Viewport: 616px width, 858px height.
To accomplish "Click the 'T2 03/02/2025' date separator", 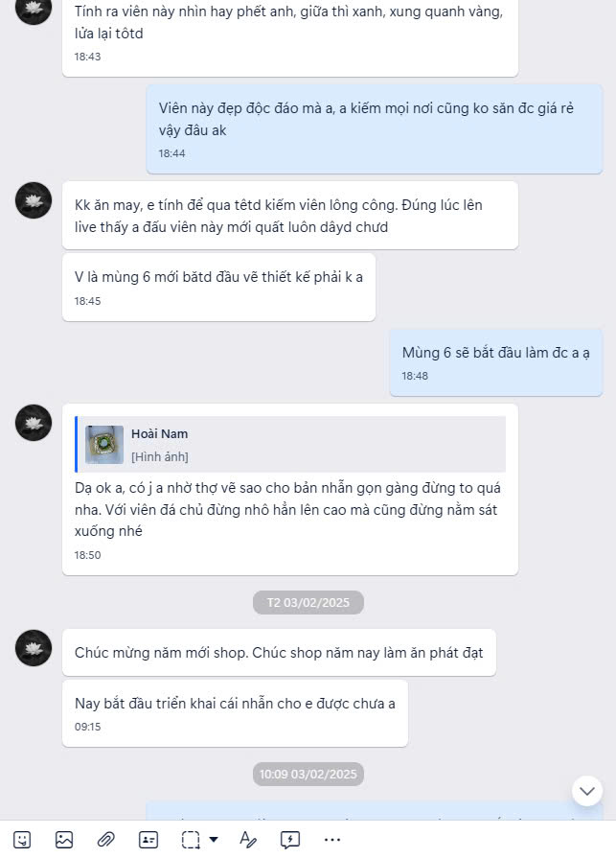I will pyautogui.click(x=308, y=602).
